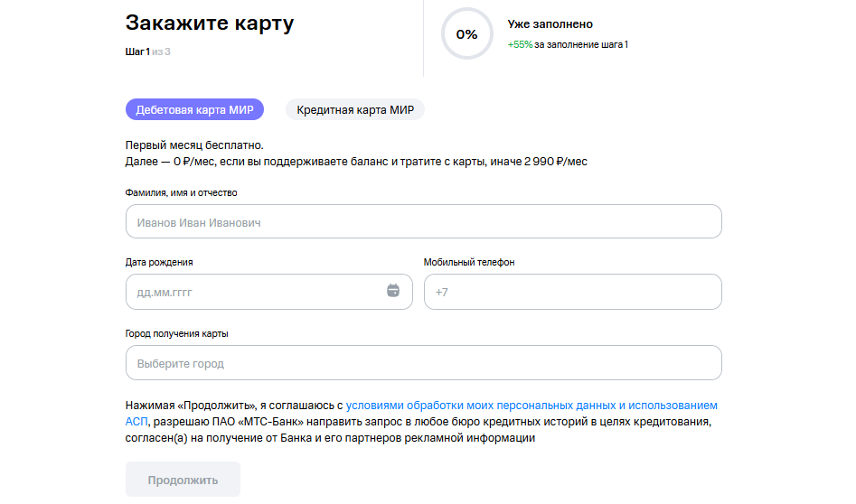Click the Первый месяц бесплатно text
The width and height of the screenshot is (856, 504).
194,145
